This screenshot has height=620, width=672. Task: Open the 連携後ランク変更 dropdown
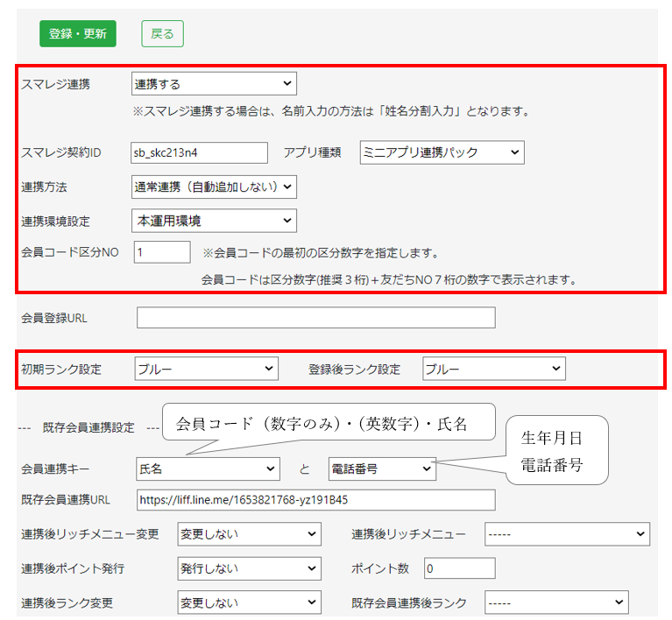249,602
